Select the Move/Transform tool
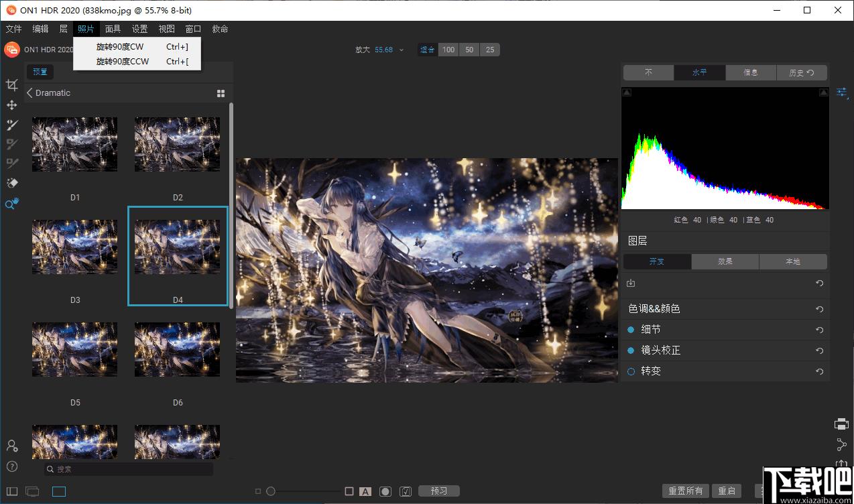 pos(11,105)
